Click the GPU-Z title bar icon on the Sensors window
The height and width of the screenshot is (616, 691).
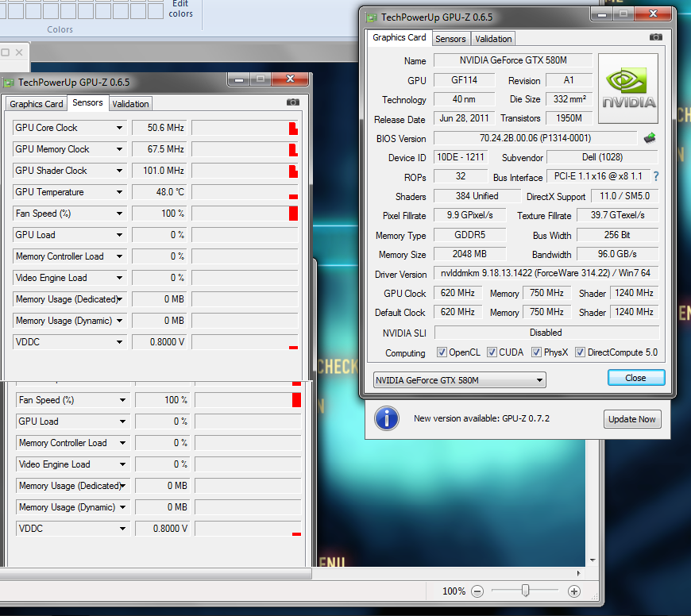point(8,83)
